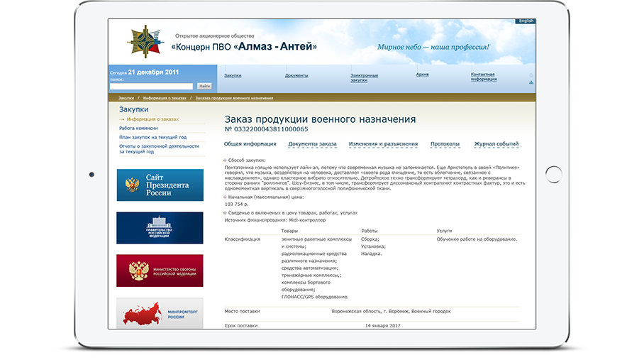Screen dimensions: 644x360
Task: Switch to Документы заказа tab
Action: [x=312, y=144]
